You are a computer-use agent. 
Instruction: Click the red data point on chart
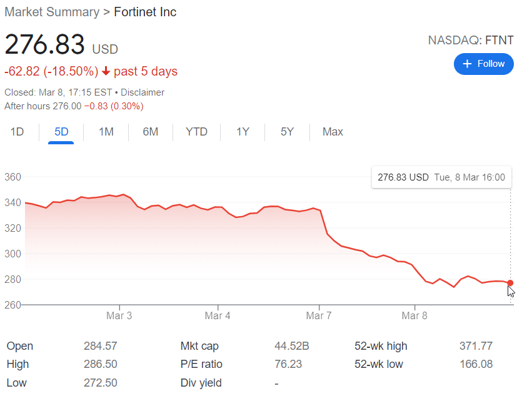pos(510,283)
